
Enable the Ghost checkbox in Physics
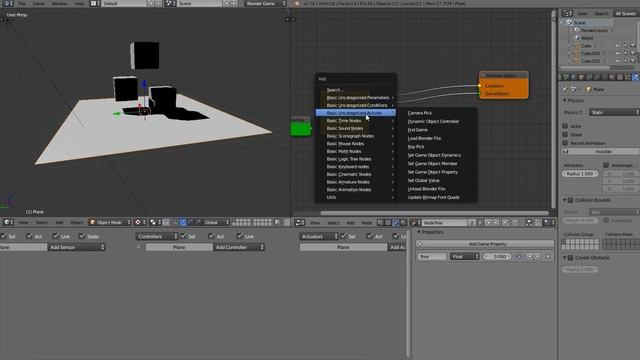pos(565,134)
